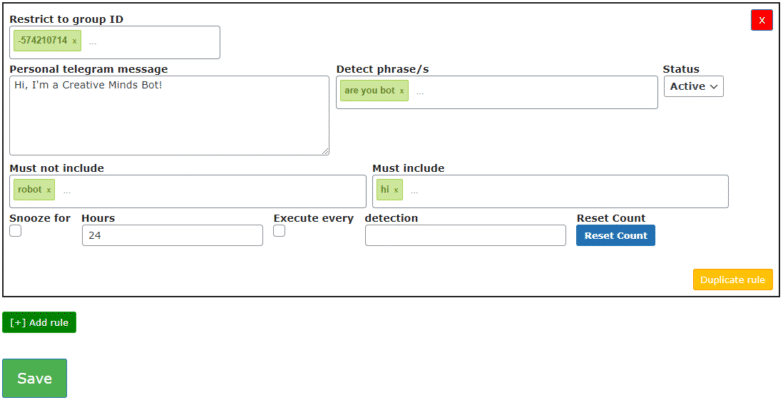783x400 pixels.
Task: Click the textarea resize handle
Action: tap(324, 151)
